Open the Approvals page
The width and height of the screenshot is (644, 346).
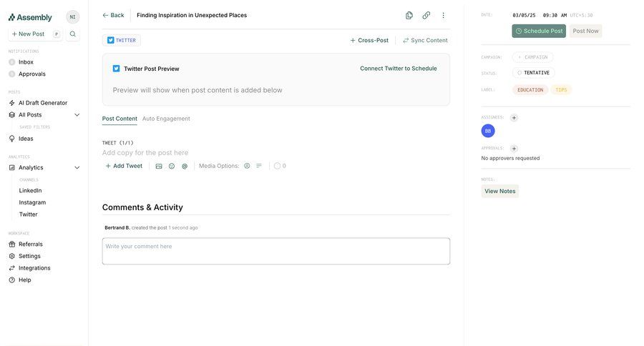click(x=32, y=74)
